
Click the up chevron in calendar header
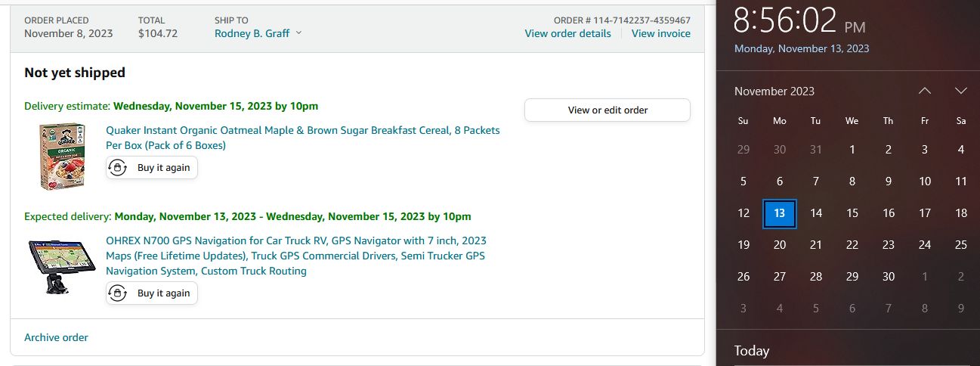click(x=925, y=91)
